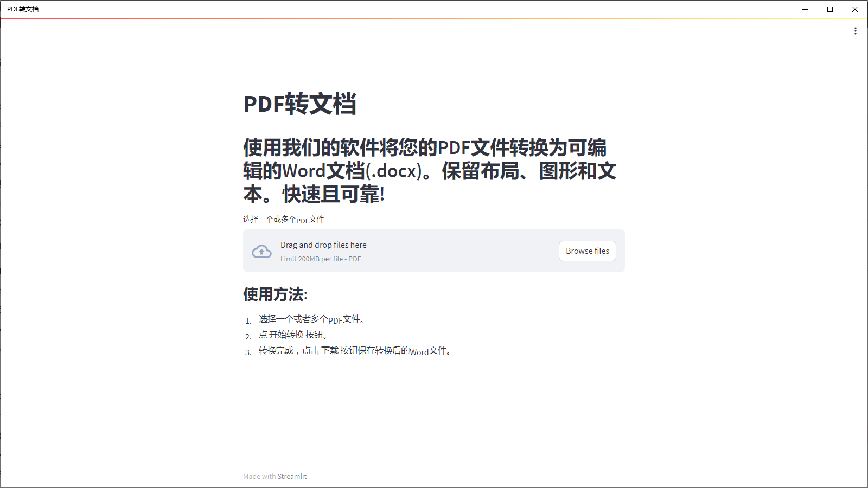The width and height of the screenshot is (868, 488).
Task: Select instruction step 3 about 下载 button
Action: (x=355, y=351)
